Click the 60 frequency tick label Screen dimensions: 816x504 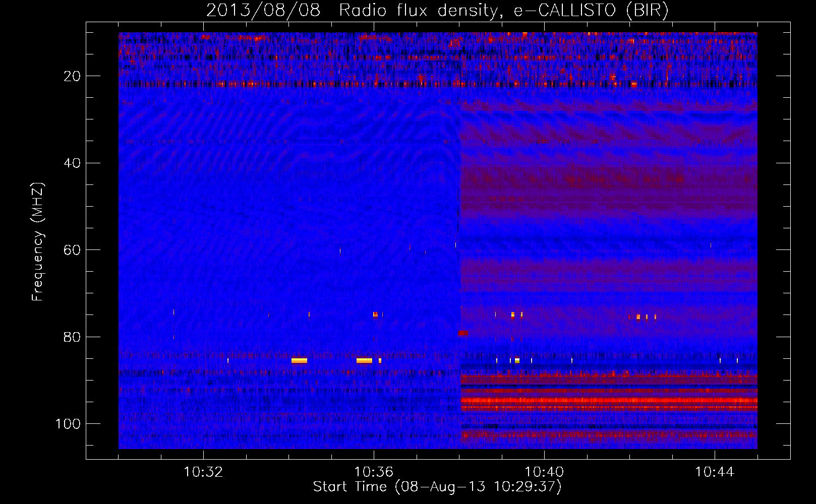click(72, 250)
